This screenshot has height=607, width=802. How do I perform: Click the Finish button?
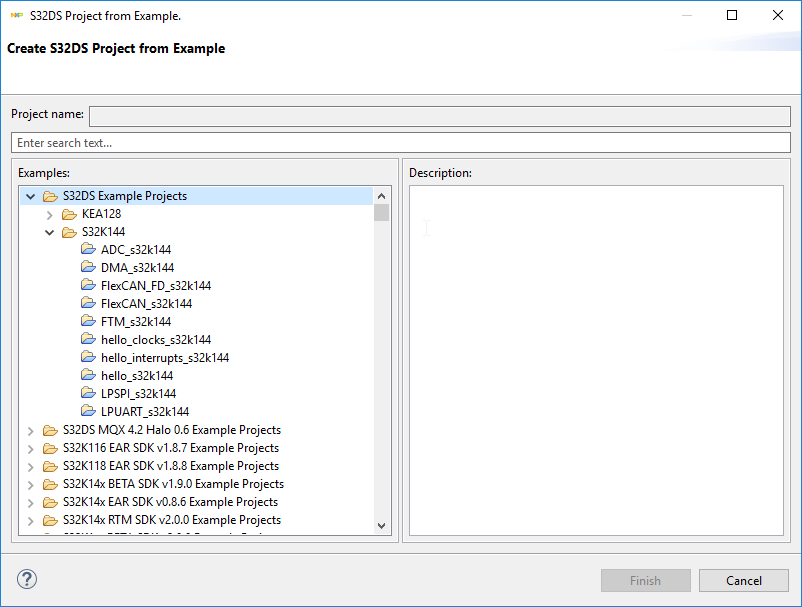click(x=645, y=580)
